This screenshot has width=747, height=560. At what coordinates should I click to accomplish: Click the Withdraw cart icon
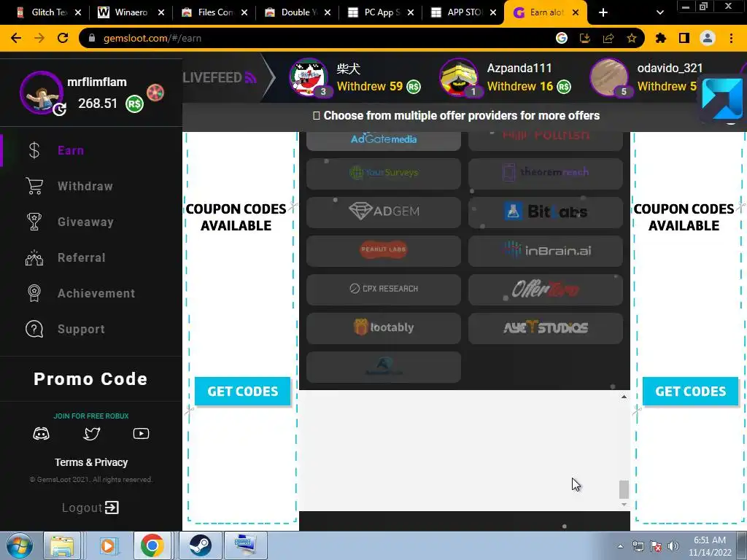click(34, 186)
